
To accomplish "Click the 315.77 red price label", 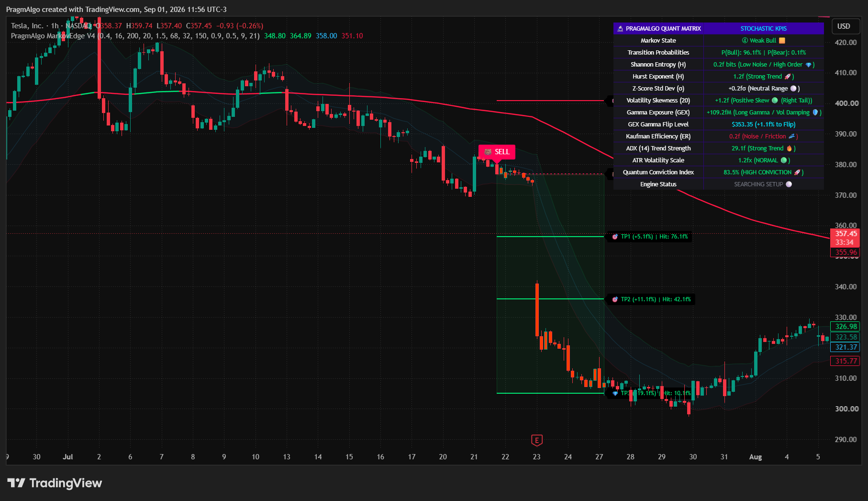I will click(846, 361).
